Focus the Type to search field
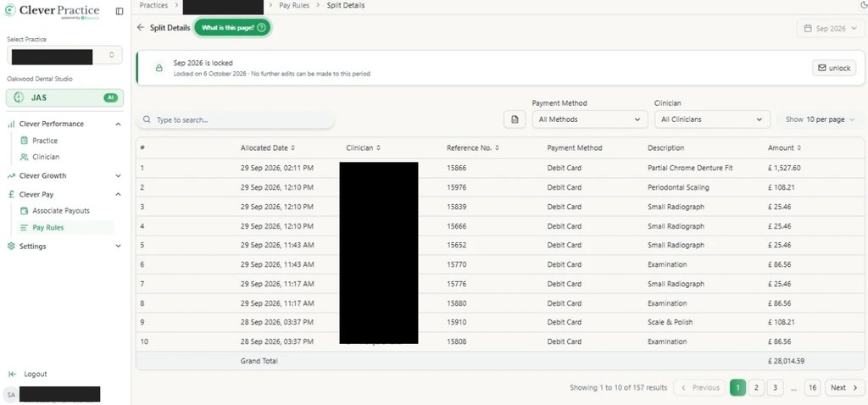This screenshot has width=868, height=405. tap(236, 119)
